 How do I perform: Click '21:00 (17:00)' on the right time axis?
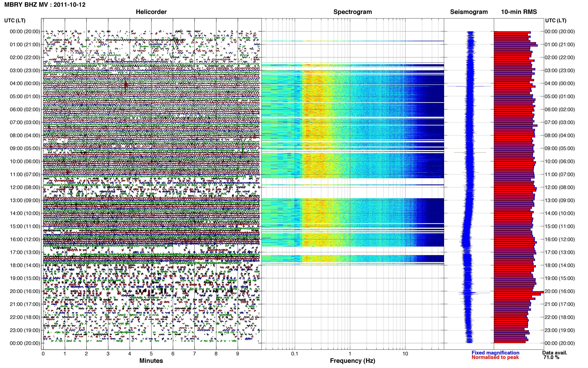(x=560, y=304)
